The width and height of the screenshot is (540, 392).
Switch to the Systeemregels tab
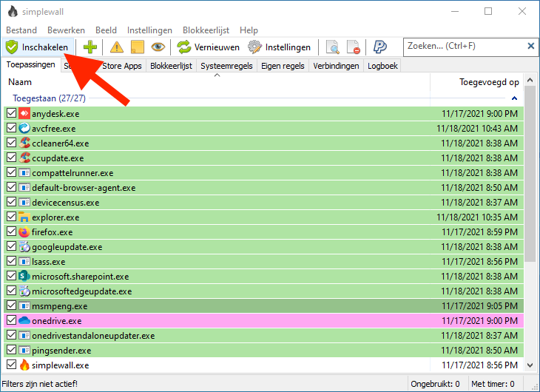coord(226,66)
